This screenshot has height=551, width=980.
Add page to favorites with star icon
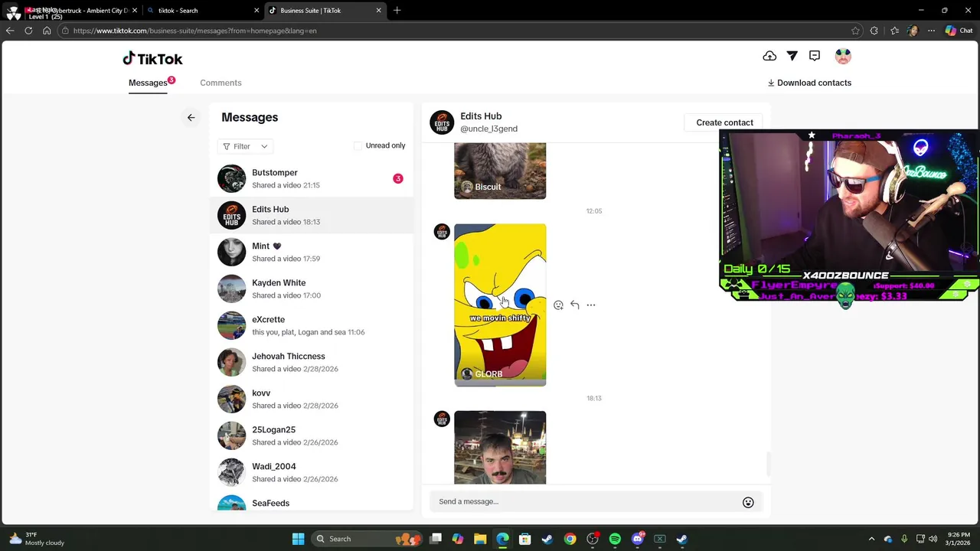(x=855, y=31)
